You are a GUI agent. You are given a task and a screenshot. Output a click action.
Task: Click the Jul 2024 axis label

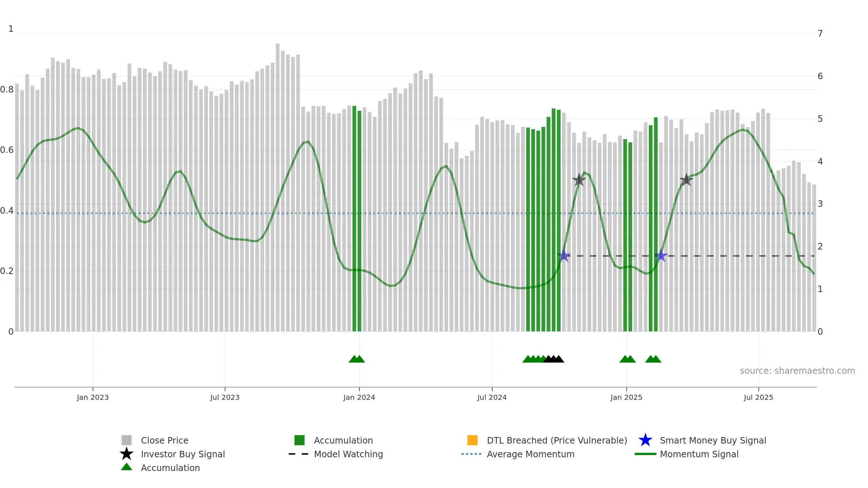[x=492, y=398]
